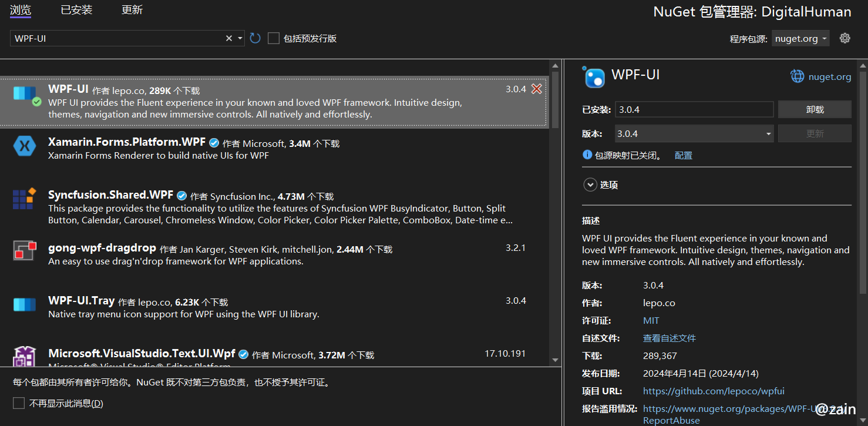
Task: Click red X uninstall icon on WPF-UI row
Action: pos(536,89)
